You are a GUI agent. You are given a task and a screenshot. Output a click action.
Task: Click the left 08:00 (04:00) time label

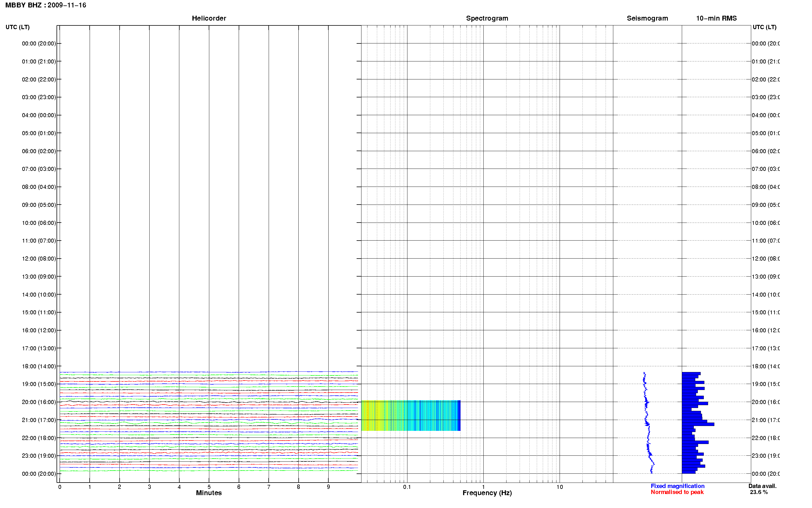click(x=39, y=187)
